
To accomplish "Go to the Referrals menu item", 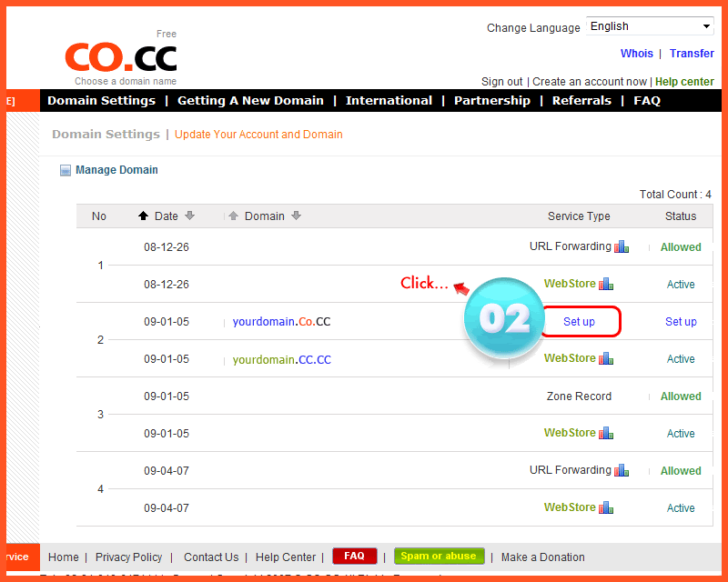I will click(581, 101).
